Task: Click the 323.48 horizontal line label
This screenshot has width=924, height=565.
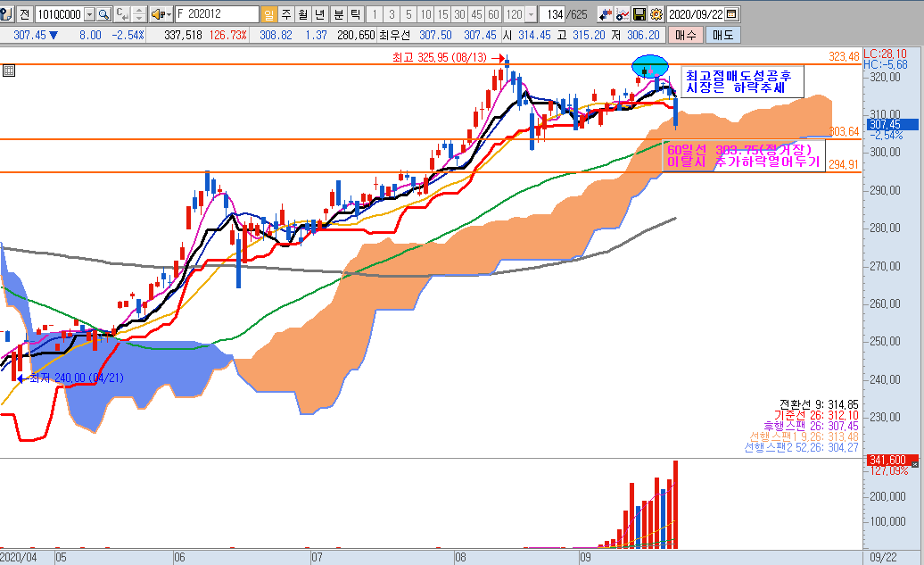Action: tap(844, 56)
